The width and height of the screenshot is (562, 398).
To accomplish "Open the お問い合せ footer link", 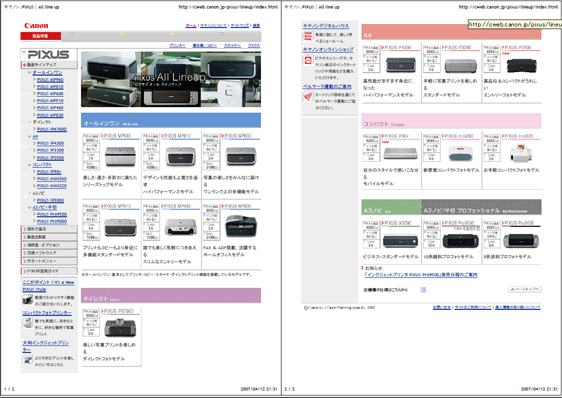I will click(x=442, y=308).
